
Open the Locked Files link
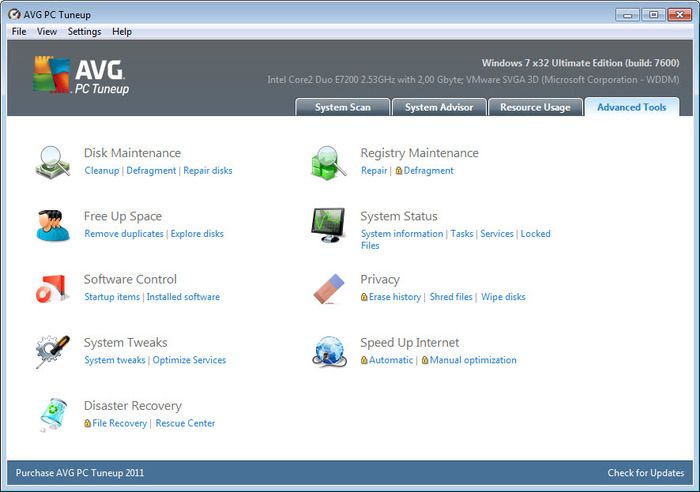point(536,233)
